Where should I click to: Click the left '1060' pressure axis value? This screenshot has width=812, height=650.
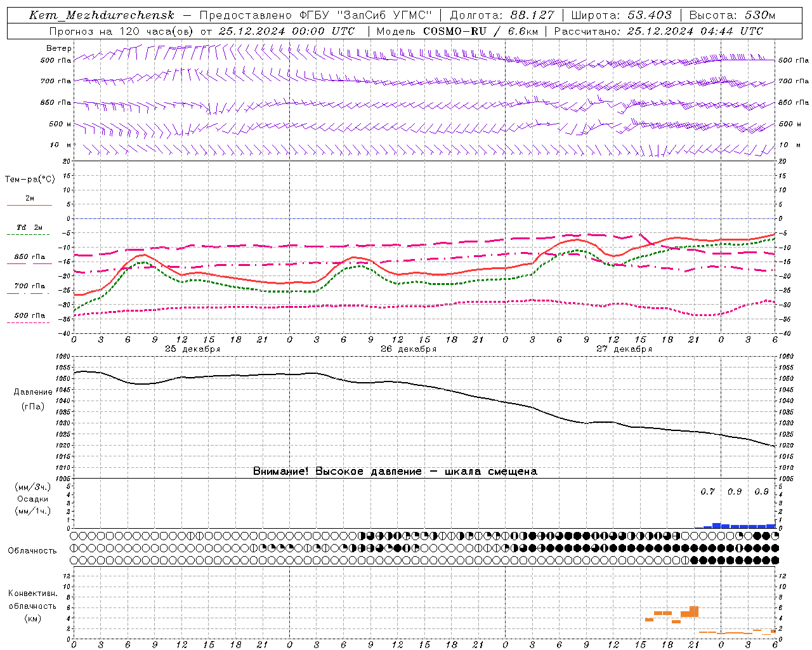[x=64, y=357]
